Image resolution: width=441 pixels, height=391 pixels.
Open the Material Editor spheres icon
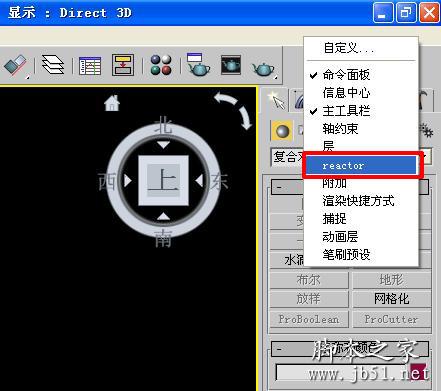[x=161, y=65]
